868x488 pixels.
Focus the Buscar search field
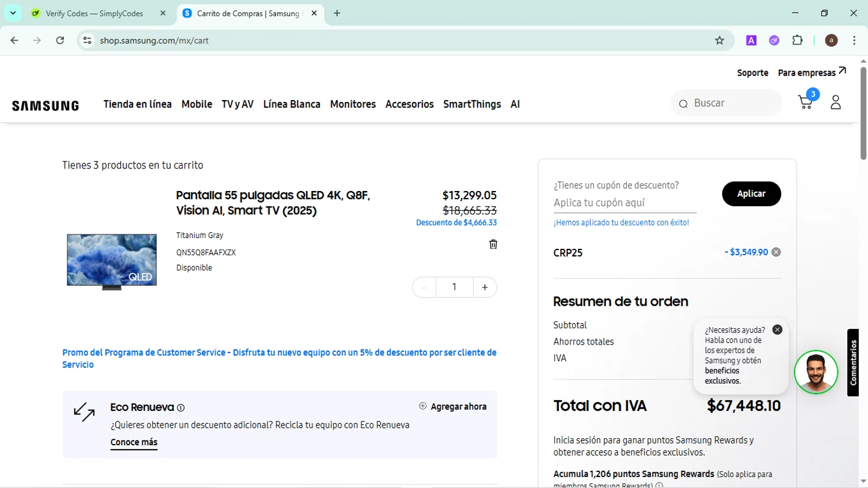(x=726, y=103)
